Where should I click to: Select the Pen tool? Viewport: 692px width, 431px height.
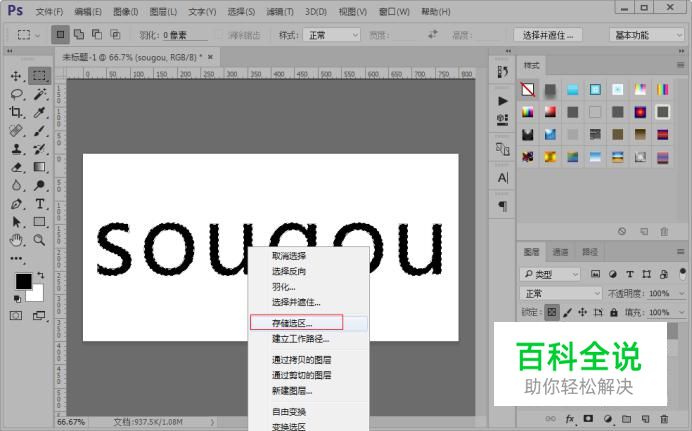click(16, 204)
